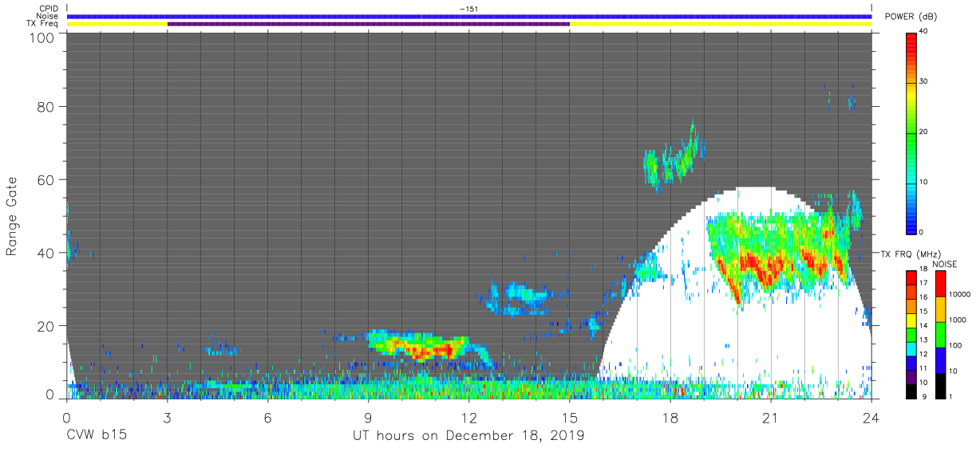Select the power color scale bar
The height and width of the screenshot is (452, 980).
tap(912, 132)
